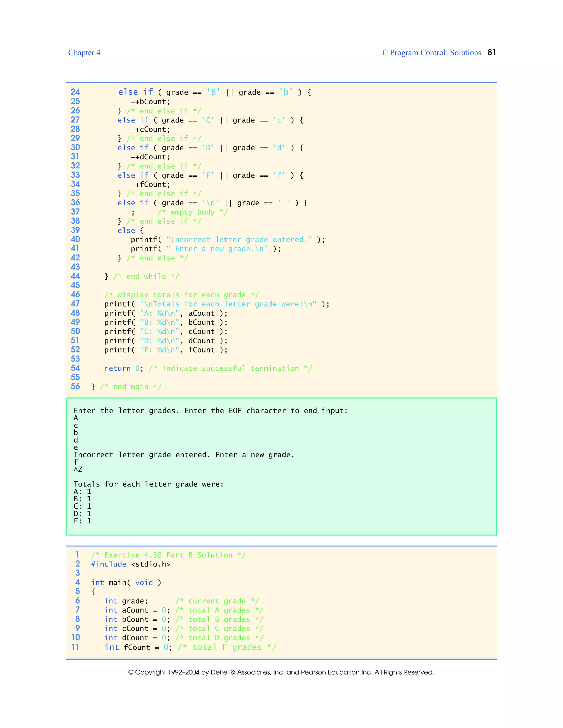Click the "Exercise 4.30 Part B Solution" comment
Viewport: 563px width, 728px height.
(168, 555)
